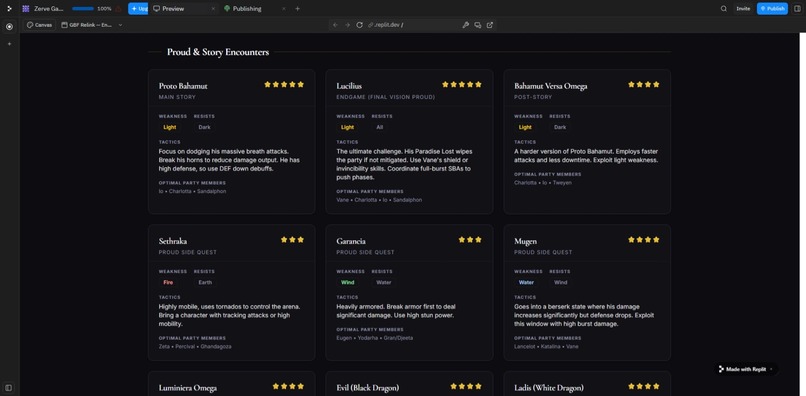This screenshot has height=396, width=806.
Task: Close the Publishing tab
Action: point(284,9)
